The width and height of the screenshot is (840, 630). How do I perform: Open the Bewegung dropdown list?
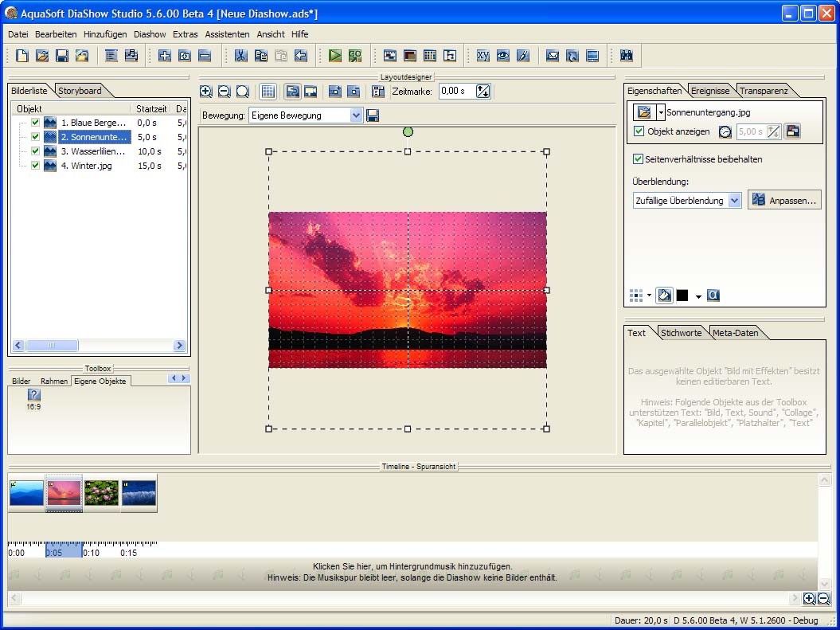pos(356,115)
